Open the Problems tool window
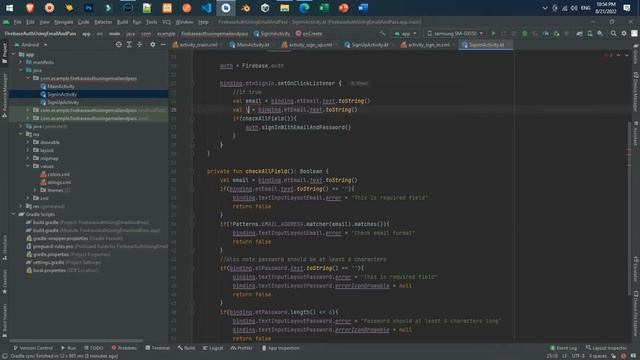 [124, 348]
